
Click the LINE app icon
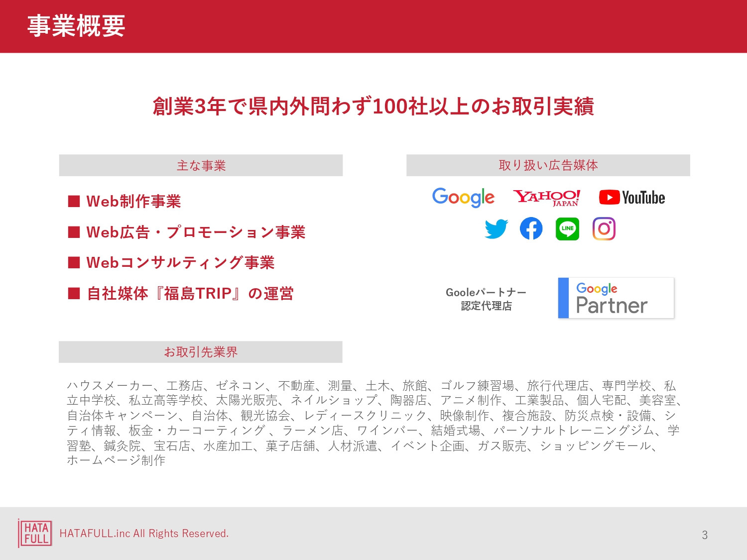[568, 228]
